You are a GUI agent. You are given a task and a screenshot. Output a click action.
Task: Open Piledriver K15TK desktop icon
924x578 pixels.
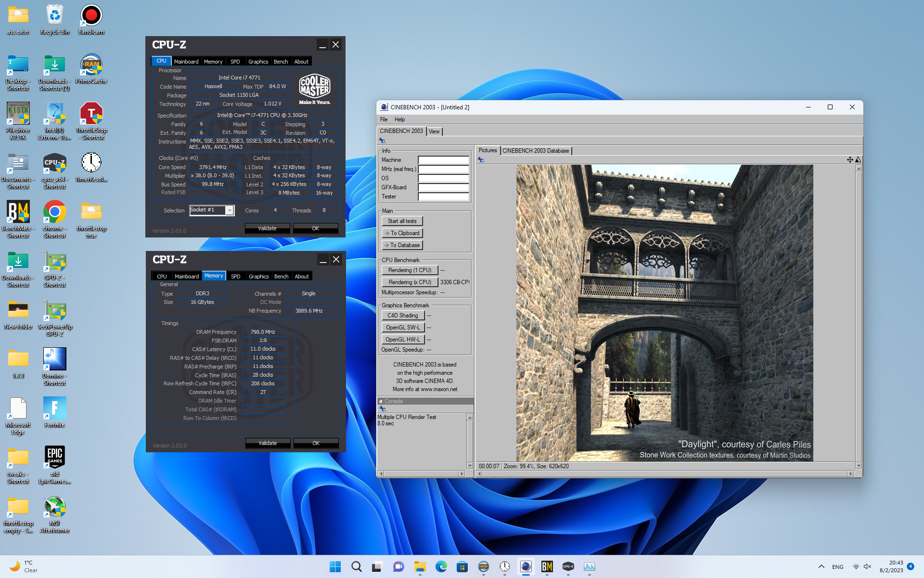pos(18,121)
